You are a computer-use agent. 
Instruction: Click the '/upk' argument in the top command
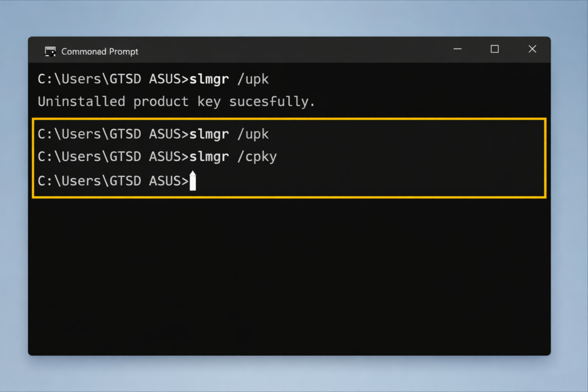point(253,79)
